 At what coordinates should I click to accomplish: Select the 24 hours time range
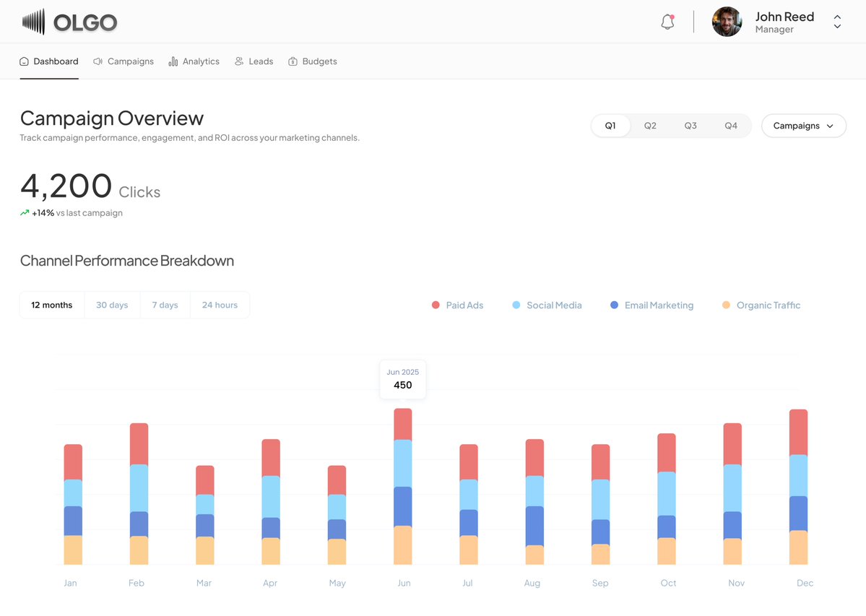220,305
